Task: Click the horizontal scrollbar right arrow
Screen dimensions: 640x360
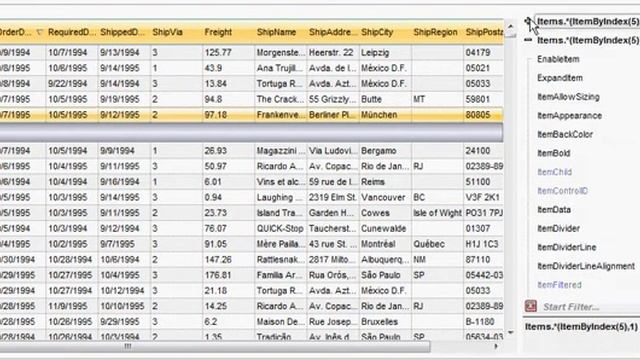Action: point(496,347)
